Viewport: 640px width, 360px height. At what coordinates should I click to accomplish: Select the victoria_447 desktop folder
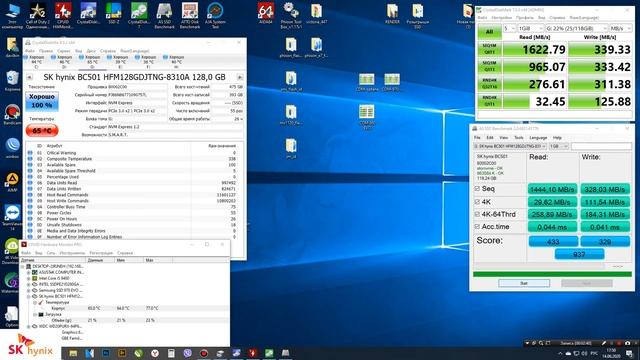tap(316, 13)
